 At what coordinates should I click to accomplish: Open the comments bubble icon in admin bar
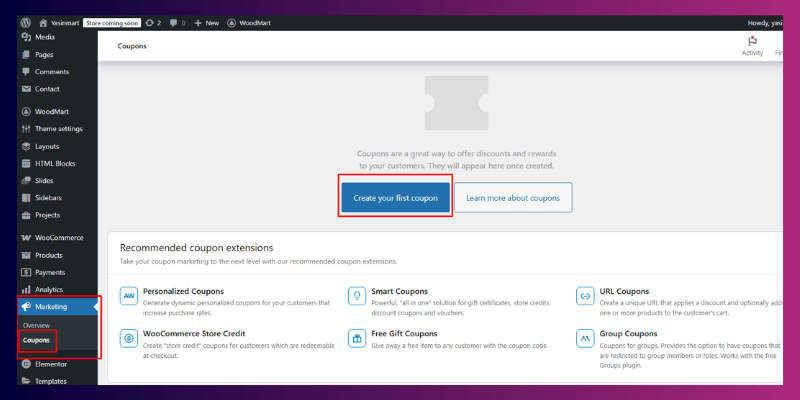(174, 23)
